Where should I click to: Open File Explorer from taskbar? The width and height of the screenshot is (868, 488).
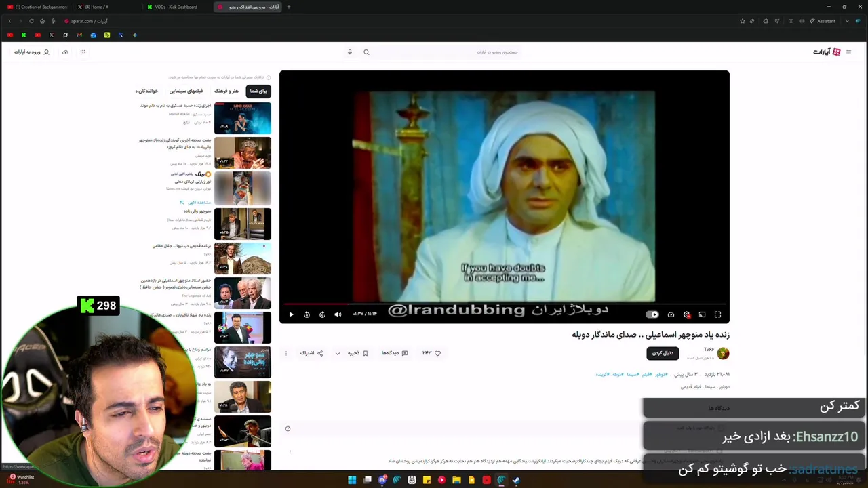tap(456, 480)
